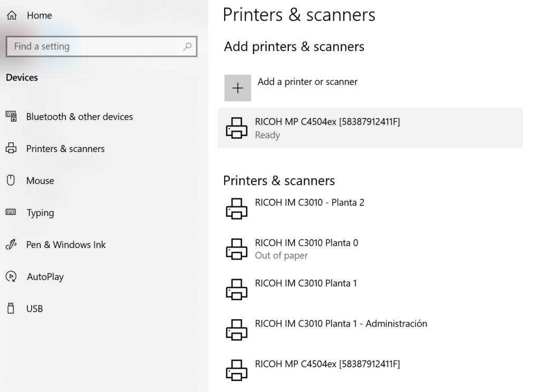Click Add a printer or scanner
Image resolution: width=540 pixels, height=392 pixels.
(307, 82)
